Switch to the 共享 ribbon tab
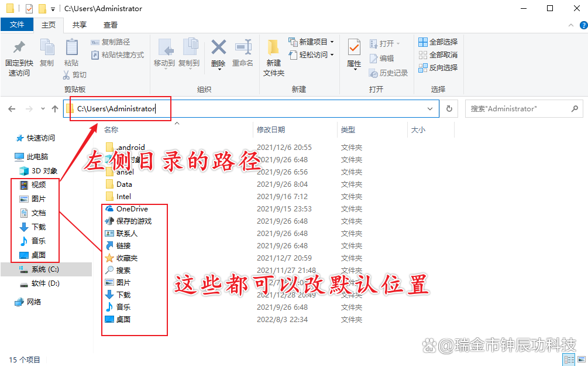This screenshot has width=588, height=366. (80, 25)
